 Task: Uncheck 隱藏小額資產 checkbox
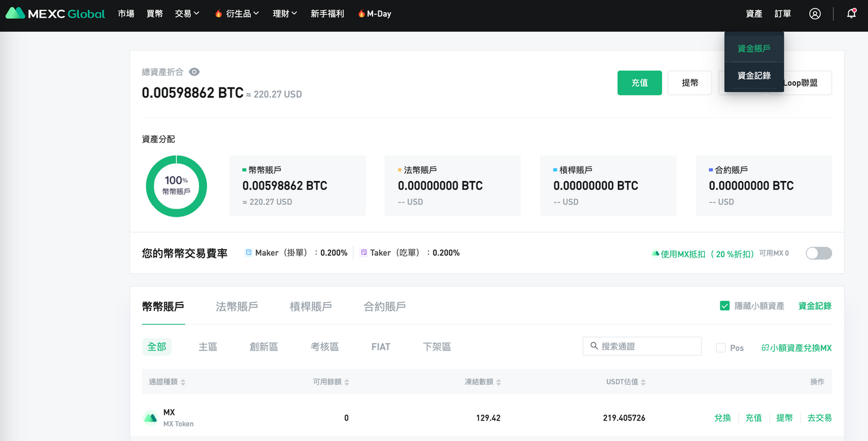coord(724,306)
